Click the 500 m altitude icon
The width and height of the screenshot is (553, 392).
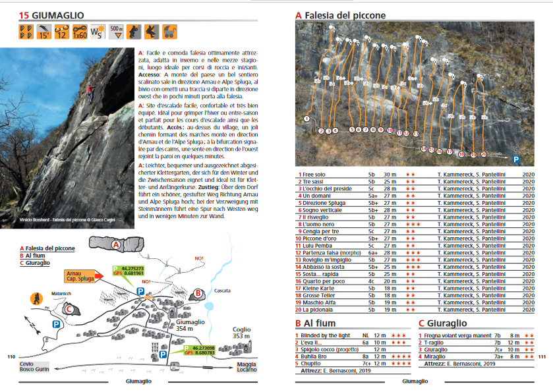(116, 32)
